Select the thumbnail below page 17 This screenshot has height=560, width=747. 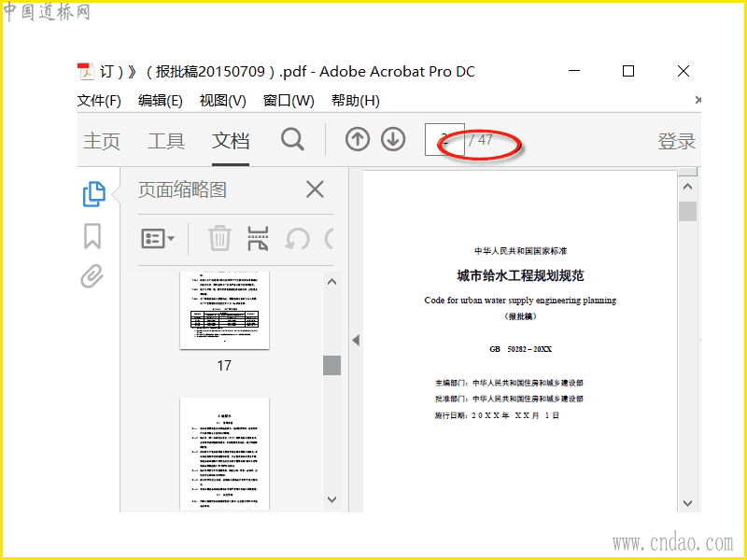pos(224,454)
